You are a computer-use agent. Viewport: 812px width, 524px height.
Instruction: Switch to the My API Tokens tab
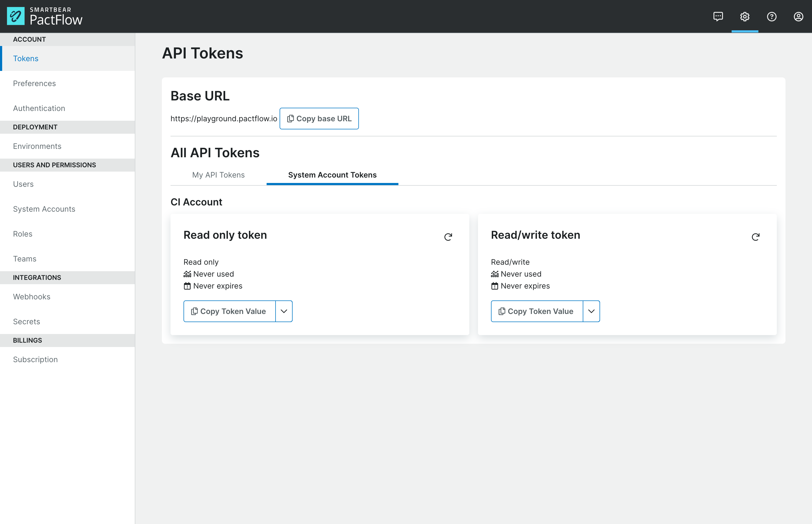click(218, 175)
